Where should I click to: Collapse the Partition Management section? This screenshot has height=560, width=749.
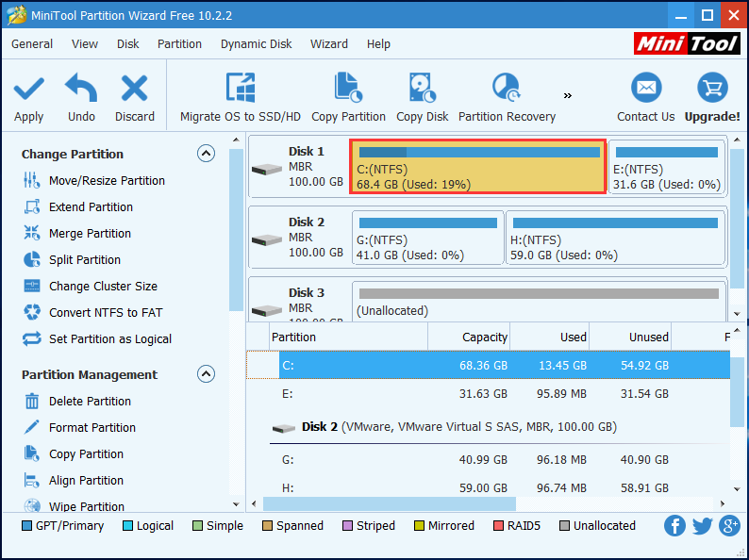(x=206, y=374)
